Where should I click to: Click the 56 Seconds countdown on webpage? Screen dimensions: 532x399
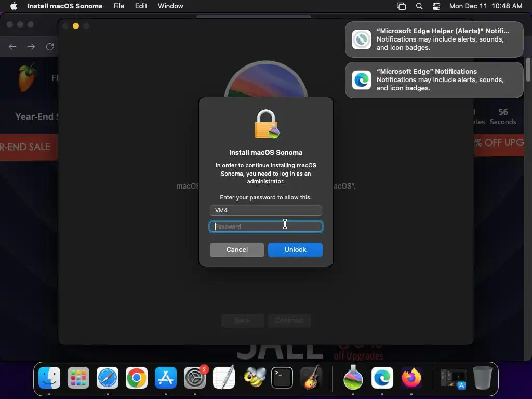pyautogui.click(x=503, y=117)
